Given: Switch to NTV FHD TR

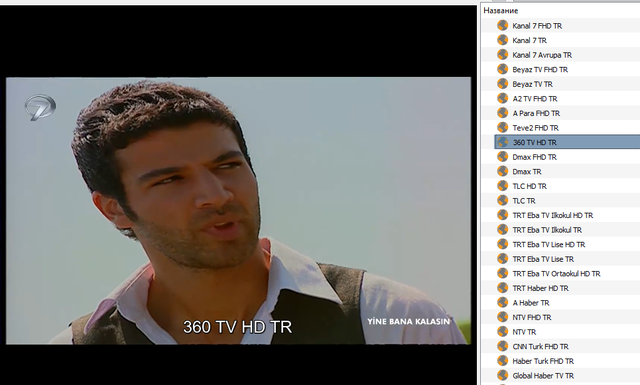Looking at the screenshot, I should coord(532,318).
